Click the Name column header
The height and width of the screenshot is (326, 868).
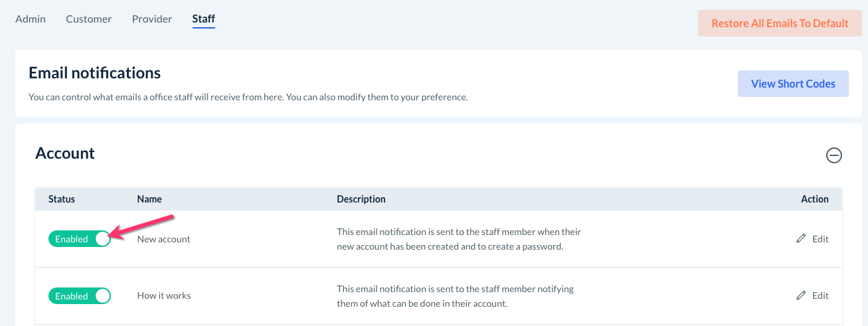[149, 199]
